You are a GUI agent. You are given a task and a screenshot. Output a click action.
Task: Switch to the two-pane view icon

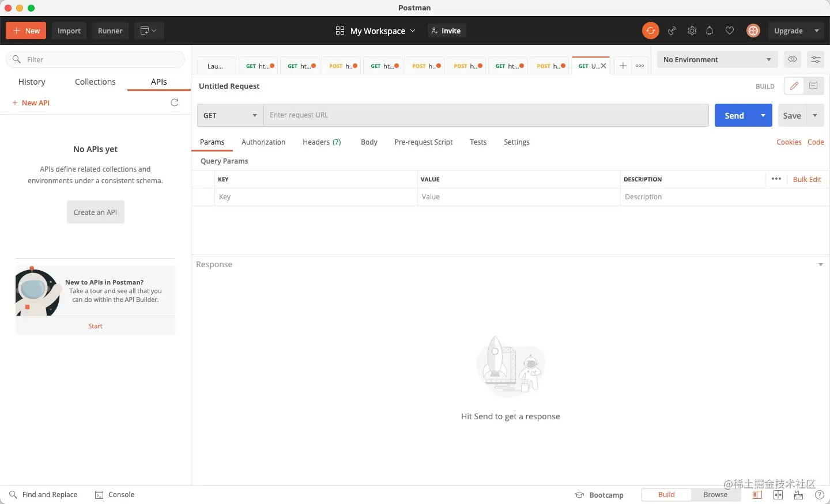point(778,495)
